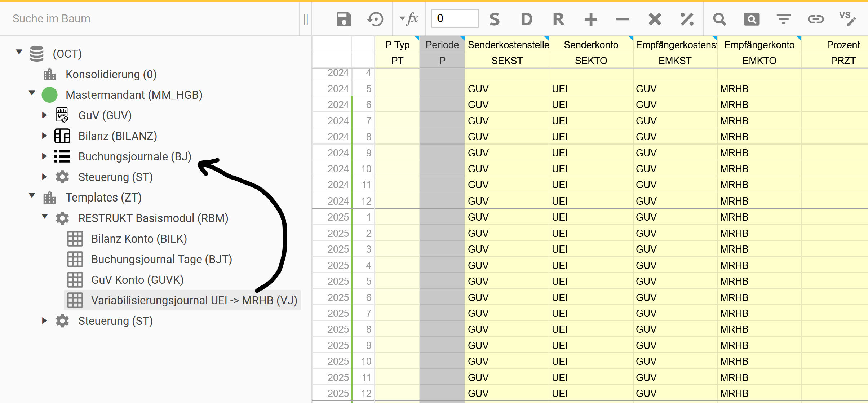Click the magnifier search icon
868x403 pixels.
point(719,19)
